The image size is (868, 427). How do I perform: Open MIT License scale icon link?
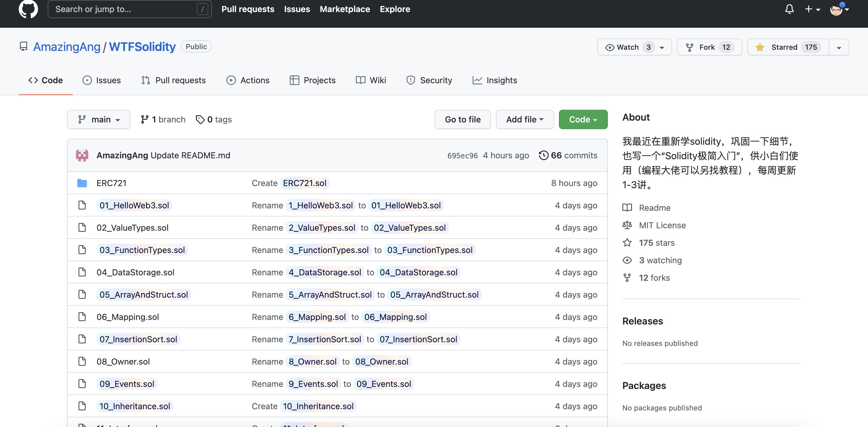627,225
